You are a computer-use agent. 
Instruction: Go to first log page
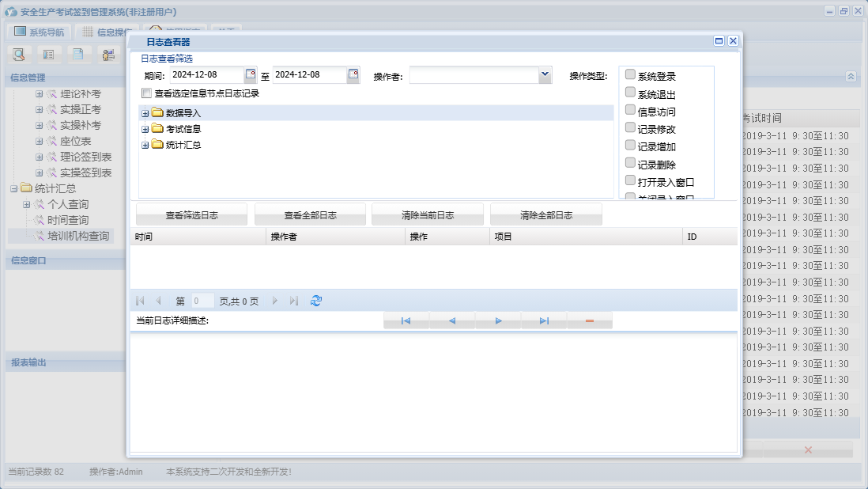tap(140, 301)
